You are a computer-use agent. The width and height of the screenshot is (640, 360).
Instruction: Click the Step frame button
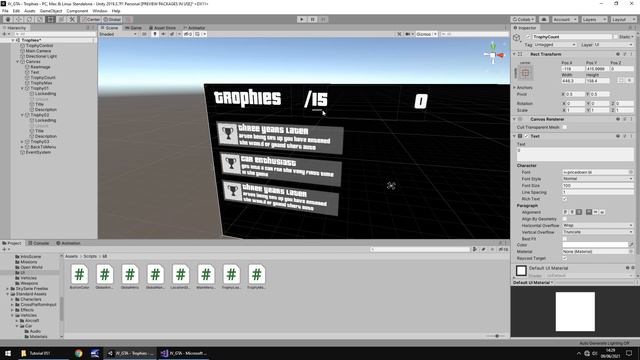(323, 19)
